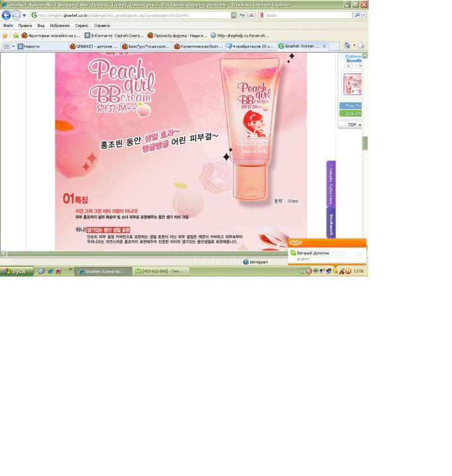Click the Home page icon

347,46
